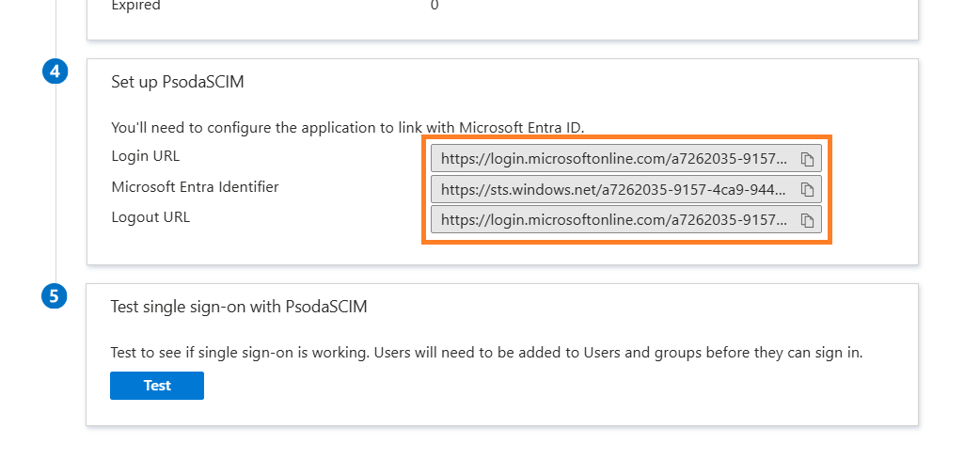The image size is (980, 460).
Task: Click the 'Microsoft Entra Identifier' label
Action: click(x=195, y=186)
